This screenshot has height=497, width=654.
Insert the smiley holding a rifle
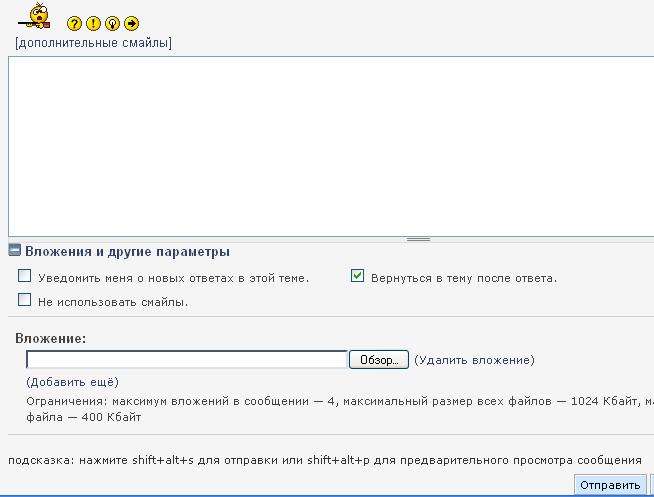[37, 16]
